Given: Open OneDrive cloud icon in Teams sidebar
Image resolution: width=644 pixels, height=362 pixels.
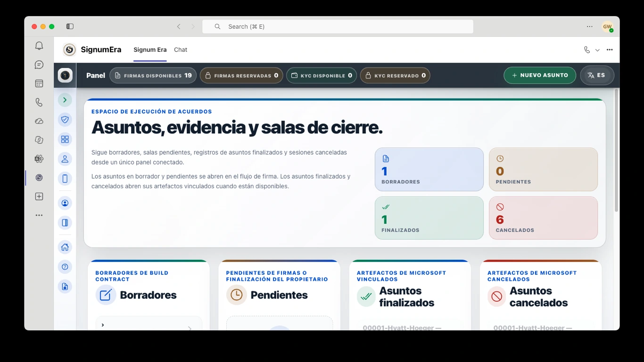Looking at the screenshot, I should pyautogui.click(x=39, y=121).
